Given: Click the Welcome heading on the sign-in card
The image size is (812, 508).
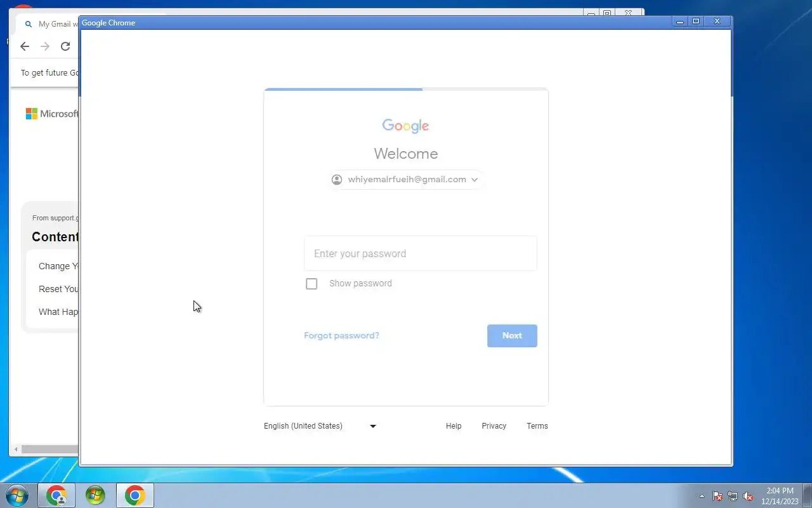Looking at the screenshot, I should pyautogui.click(x=406, y=154).
